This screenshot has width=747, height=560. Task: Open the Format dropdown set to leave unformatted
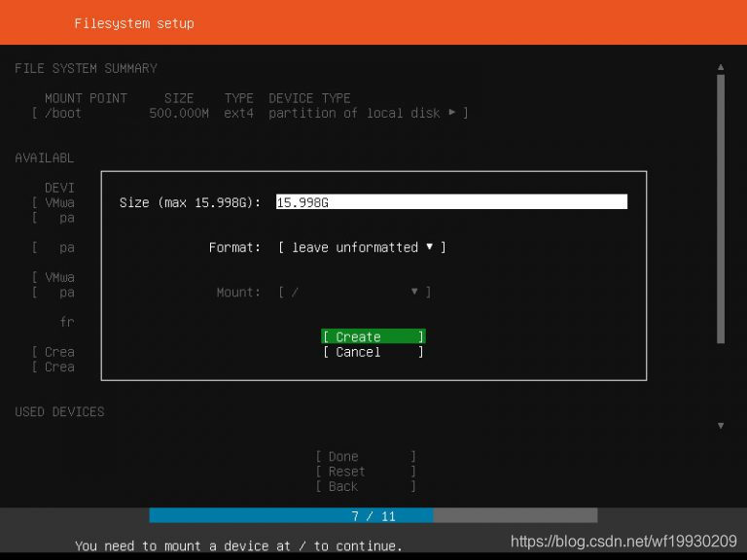coord(362,247)
